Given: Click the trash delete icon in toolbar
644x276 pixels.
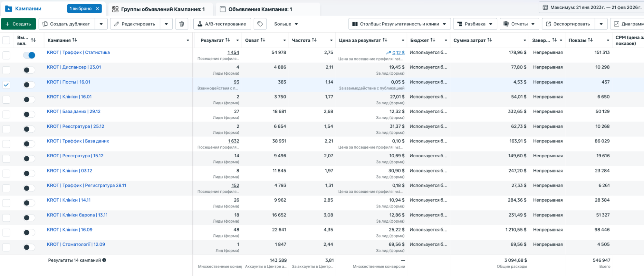Looking at the screenshot, I should 182,24.
